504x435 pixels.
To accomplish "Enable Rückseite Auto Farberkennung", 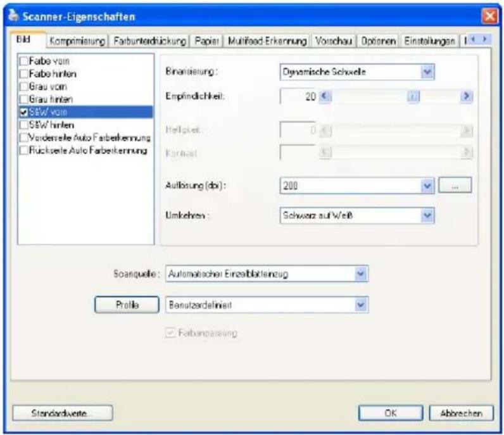I will (x=24, y=150).
